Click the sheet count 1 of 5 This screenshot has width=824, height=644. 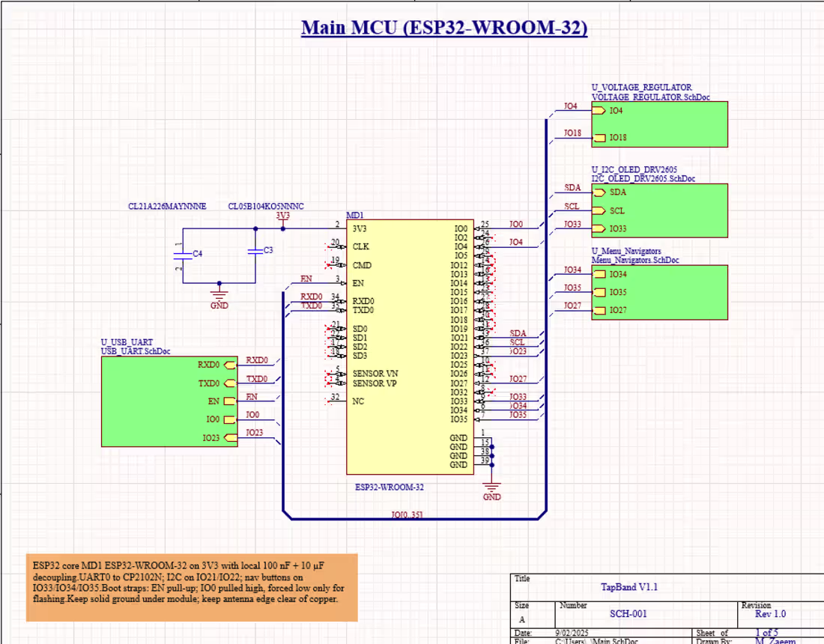coord(766,633)
